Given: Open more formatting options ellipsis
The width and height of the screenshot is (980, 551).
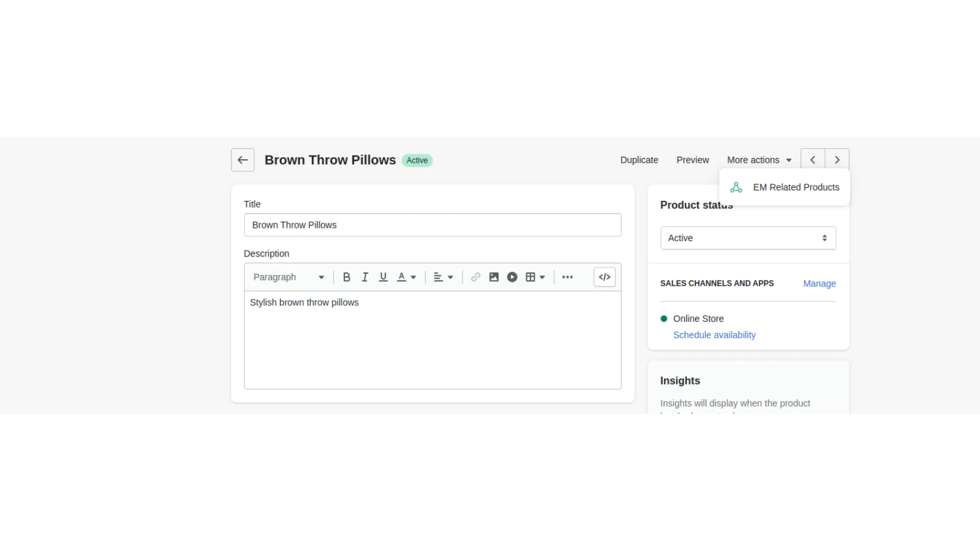Looking at the screenshot, I should point(568,277).
